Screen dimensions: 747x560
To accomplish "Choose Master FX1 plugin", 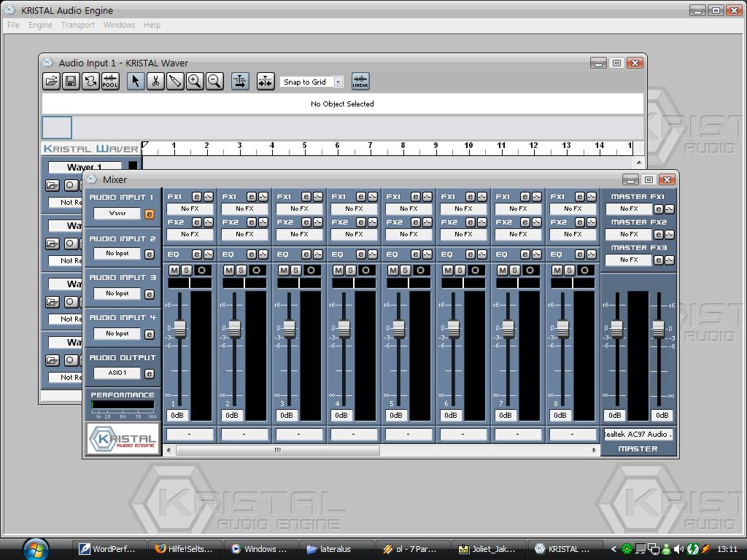I will [629, 209].
